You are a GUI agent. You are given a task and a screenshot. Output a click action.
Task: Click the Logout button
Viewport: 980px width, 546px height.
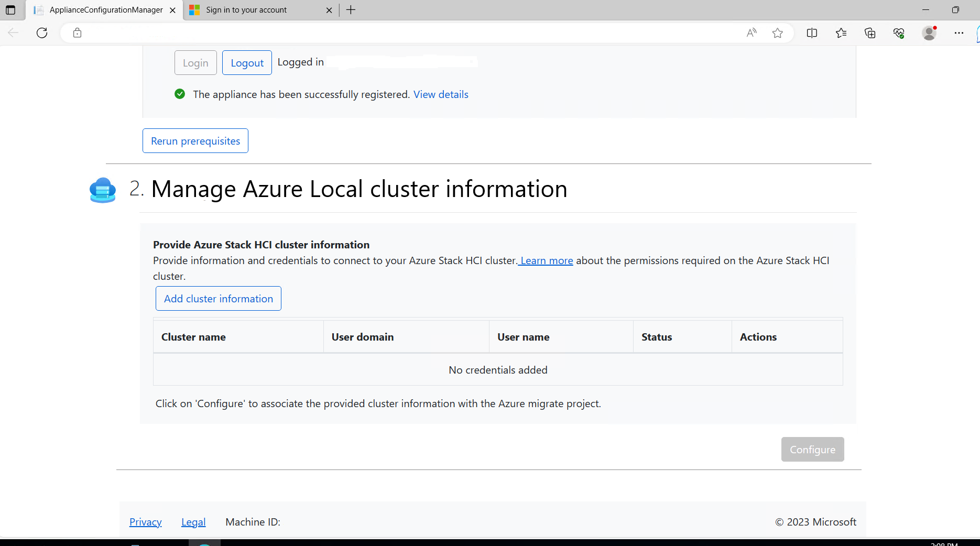click(247, 63)
